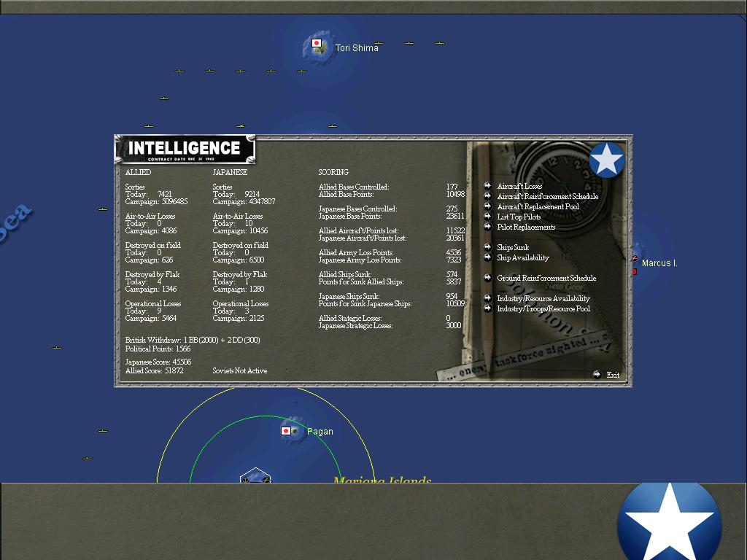Screen dimensions: 747x560
Task: Click the Allied Air-to-Air Losses Campaign: 4086
Action: [150, 230]
